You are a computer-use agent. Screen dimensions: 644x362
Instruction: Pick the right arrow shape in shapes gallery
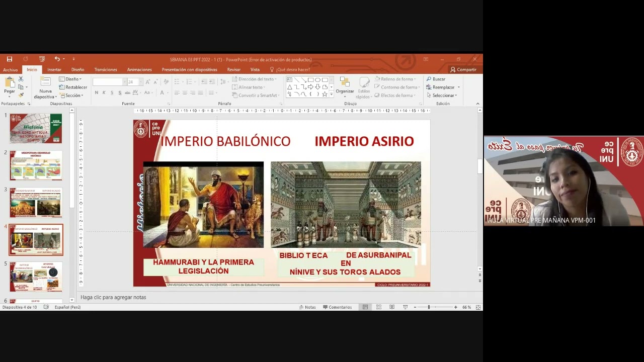pos(311,87)
